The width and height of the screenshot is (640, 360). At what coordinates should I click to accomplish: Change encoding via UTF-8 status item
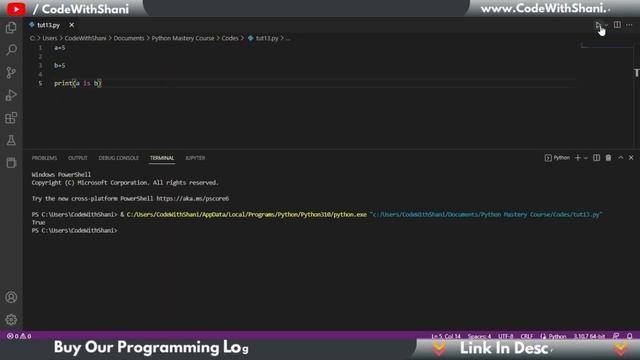point(505,336)
